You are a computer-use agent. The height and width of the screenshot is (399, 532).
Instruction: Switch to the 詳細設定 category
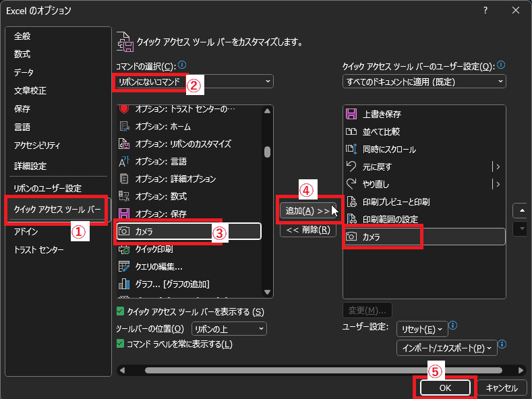point(30,166)
